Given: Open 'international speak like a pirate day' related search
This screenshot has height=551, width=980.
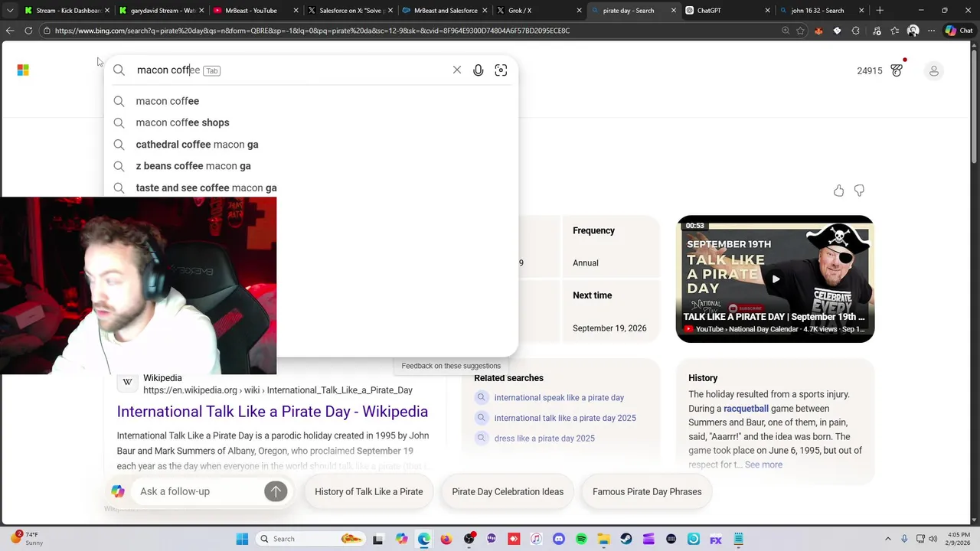Looking at the screenshot, I should click(559, 398).
